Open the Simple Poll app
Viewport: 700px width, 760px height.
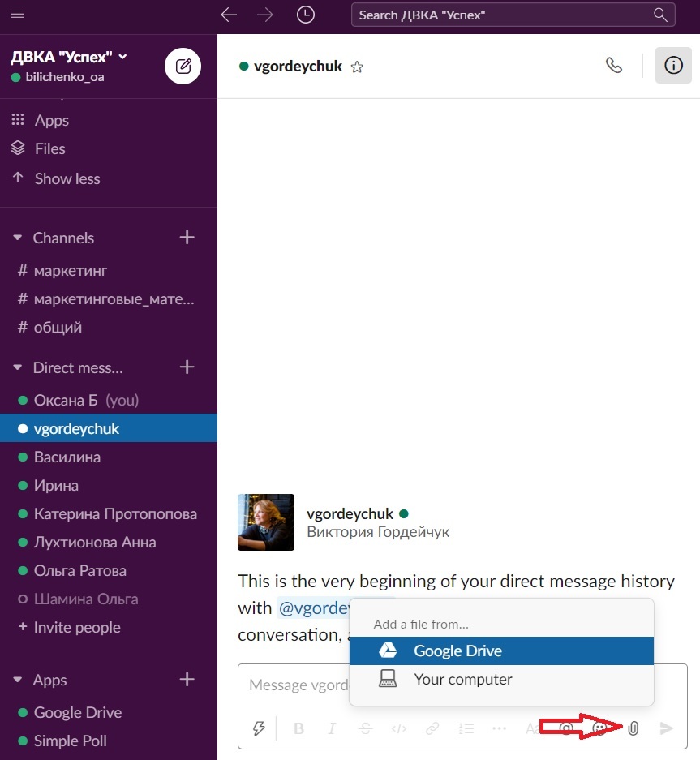click(x=71, y=741)
